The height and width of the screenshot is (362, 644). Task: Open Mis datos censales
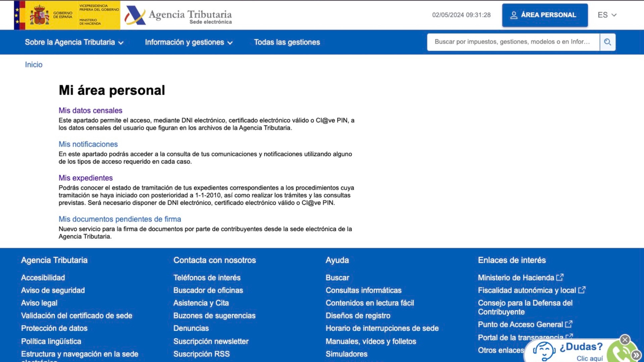point(91,110)
